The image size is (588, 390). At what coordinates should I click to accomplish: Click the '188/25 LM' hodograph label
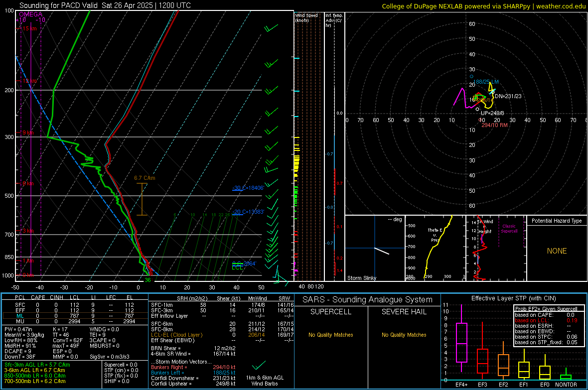point(486,82)
